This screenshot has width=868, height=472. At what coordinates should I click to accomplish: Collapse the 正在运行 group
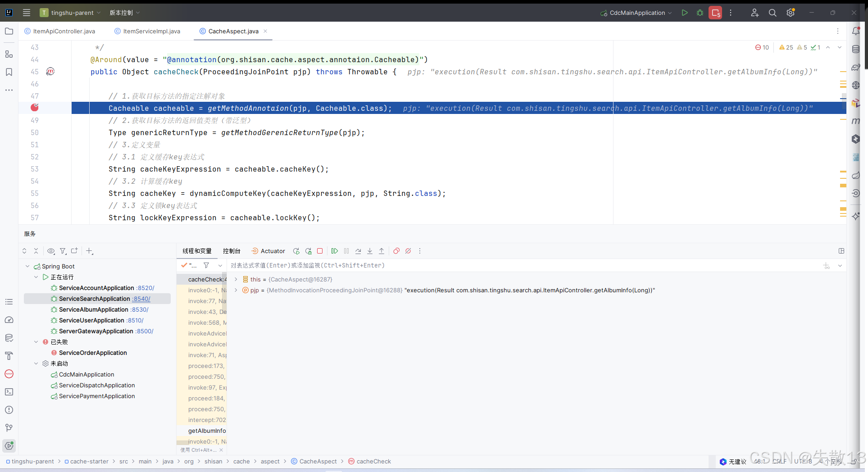pos(36,277)
